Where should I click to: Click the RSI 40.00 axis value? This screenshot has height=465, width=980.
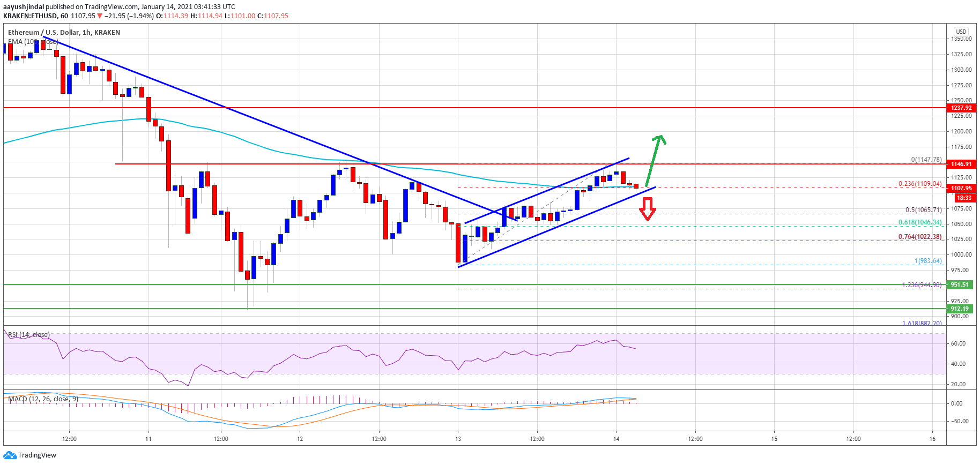tap(958, 364)
